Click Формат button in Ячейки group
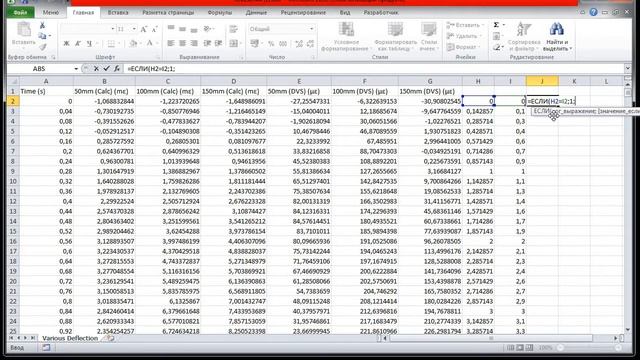 463,47
